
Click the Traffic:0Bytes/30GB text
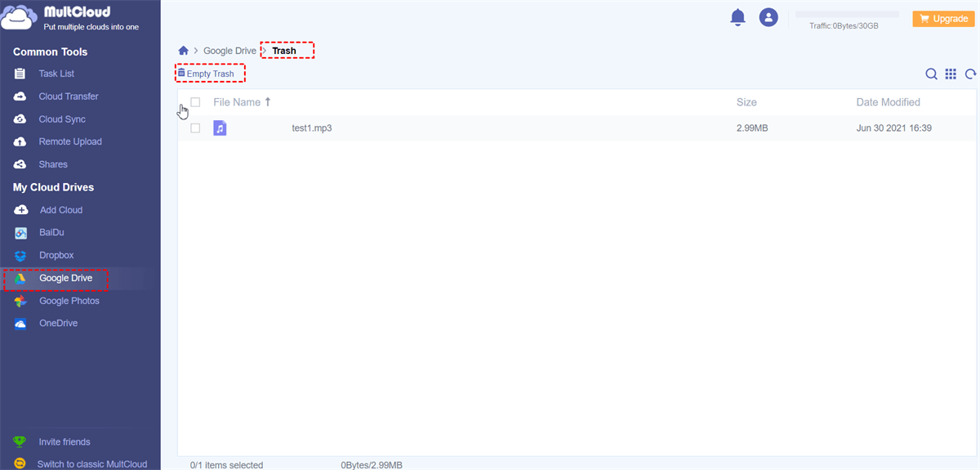[844, 26]
